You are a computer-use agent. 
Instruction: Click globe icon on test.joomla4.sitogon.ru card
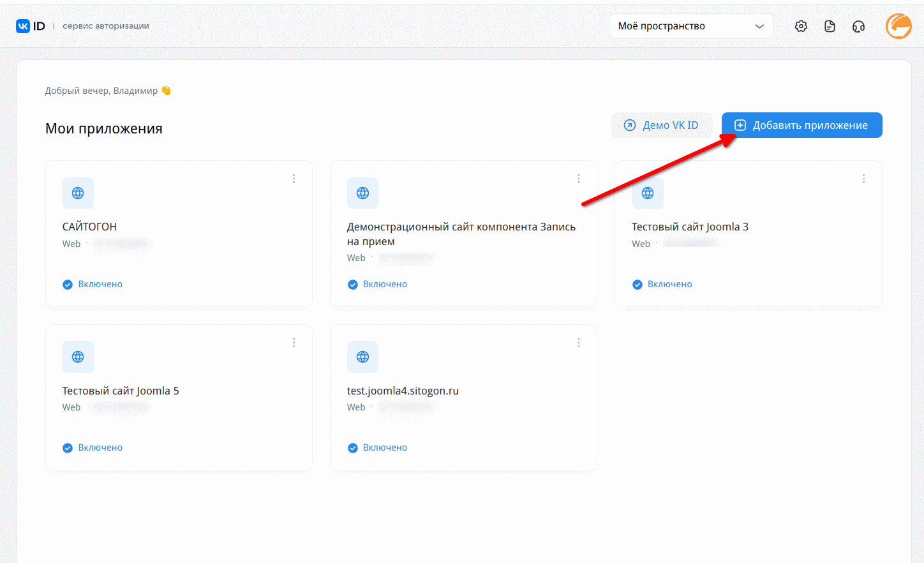coord(362,357)
